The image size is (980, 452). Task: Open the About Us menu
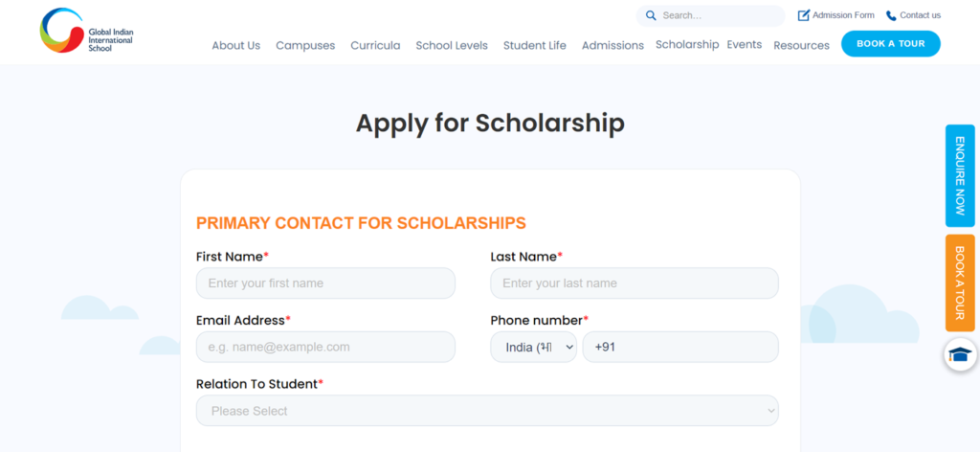236,46
